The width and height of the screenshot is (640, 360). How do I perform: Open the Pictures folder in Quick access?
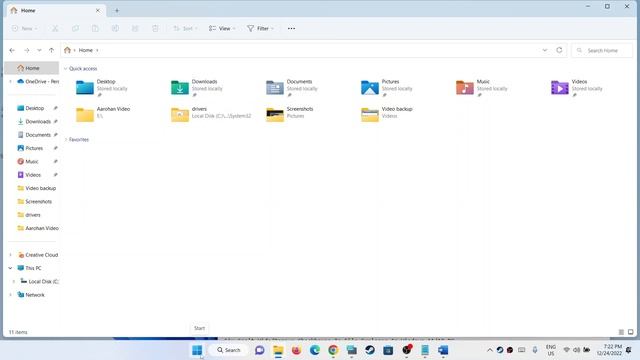[387, 88]
